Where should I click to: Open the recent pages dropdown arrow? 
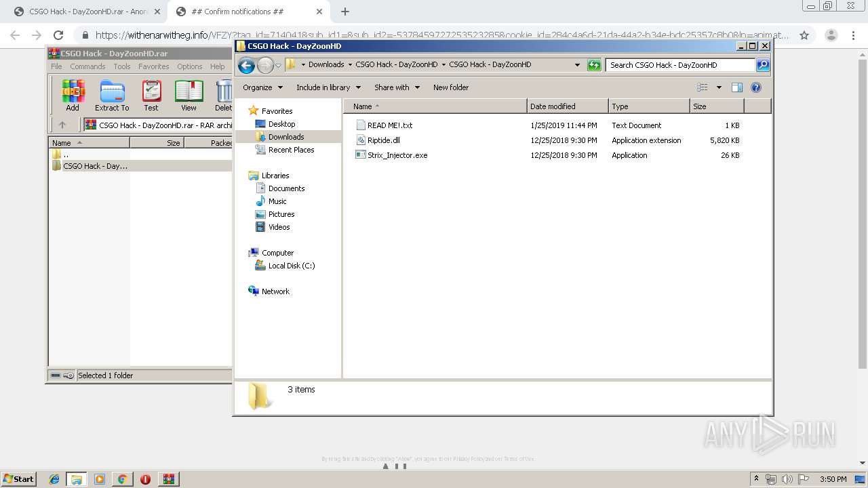[278, 66]
